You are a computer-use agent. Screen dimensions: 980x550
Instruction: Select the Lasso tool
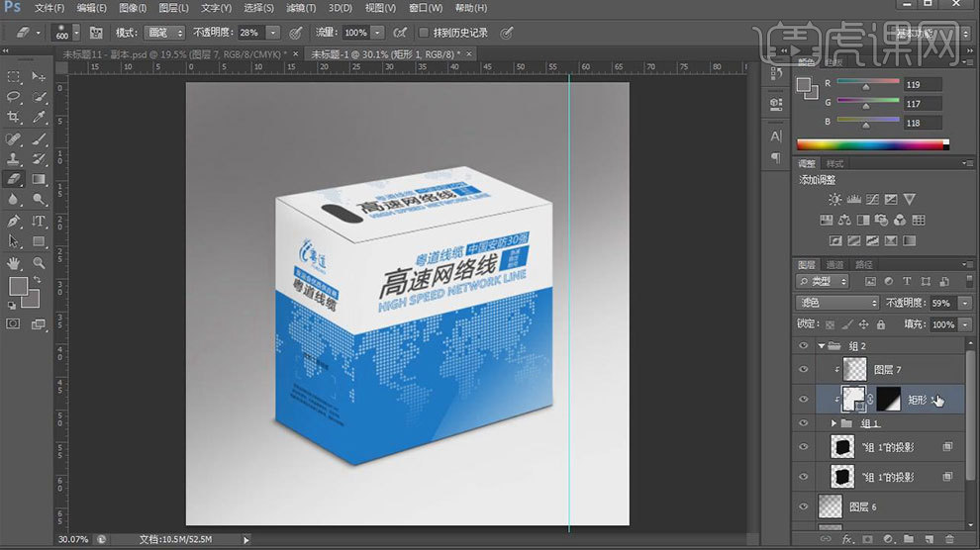pos(13,97)
